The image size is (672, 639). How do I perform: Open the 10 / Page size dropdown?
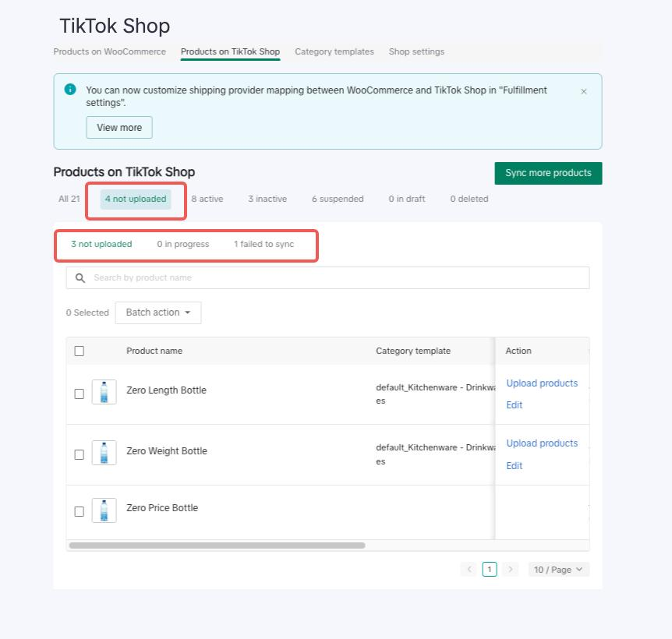pyautogui.click(x=558, y=570)
